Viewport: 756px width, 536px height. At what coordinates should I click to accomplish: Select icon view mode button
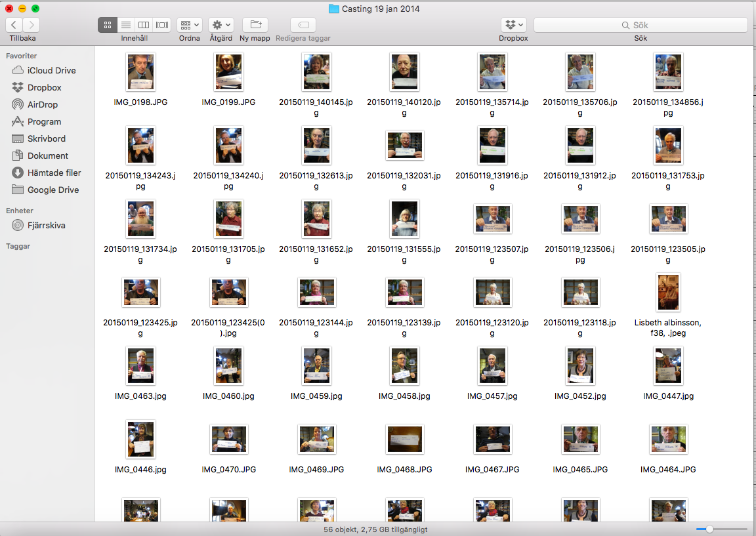(108, 25)
